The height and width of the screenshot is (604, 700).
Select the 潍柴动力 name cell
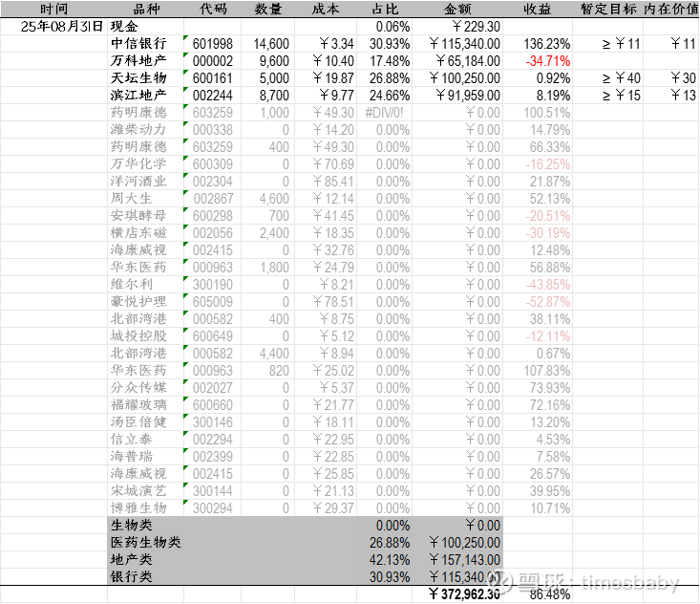click(145, 130)
